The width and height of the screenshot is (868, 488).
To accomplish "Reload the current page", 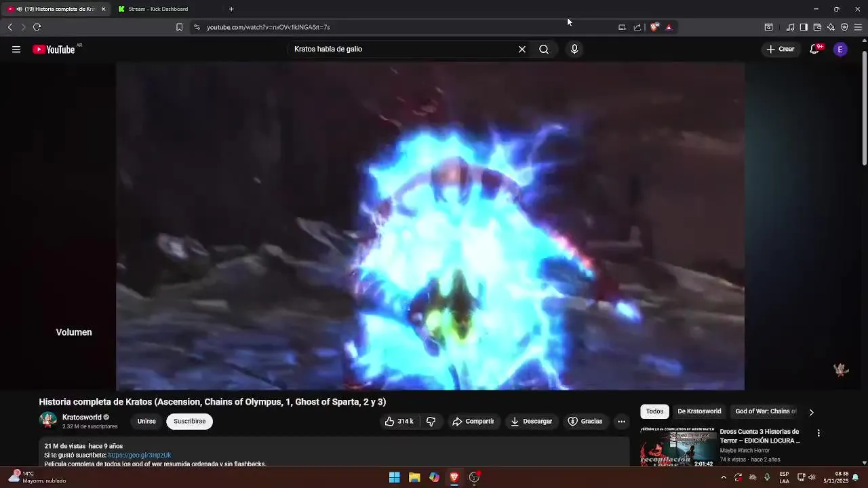I will 37,27.
